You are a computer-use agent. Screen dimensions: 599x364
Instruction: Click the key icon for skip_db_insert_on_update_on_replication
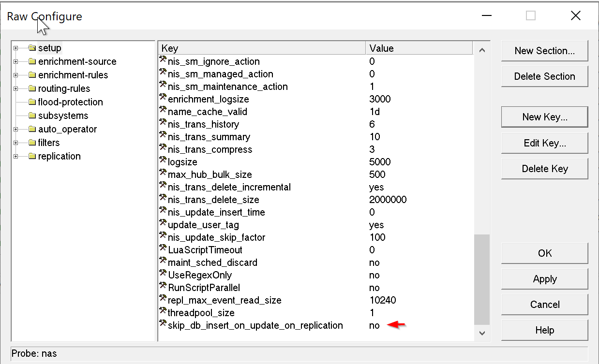pos(163,325)
